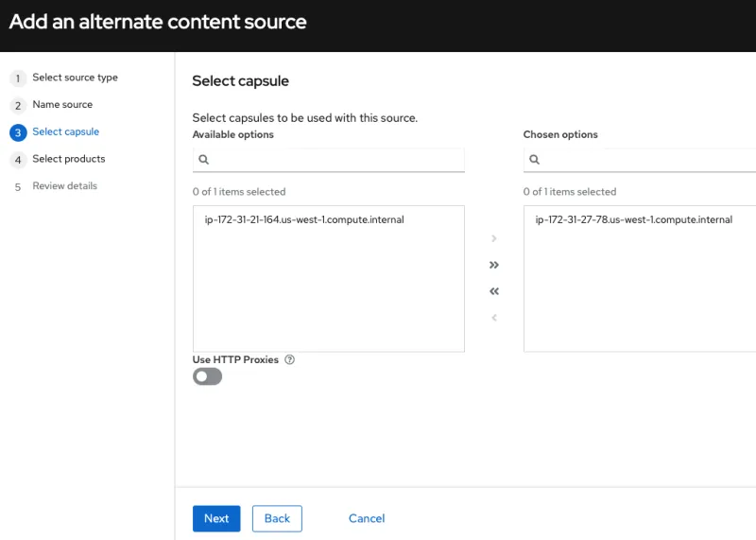Go to Select source type step
Screen dimensions: 756x540
pyautogui.click(x=75, y=78)
